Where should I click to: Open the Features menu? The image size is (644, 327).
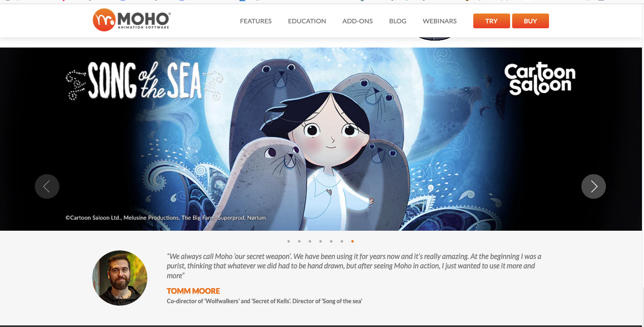256,21
